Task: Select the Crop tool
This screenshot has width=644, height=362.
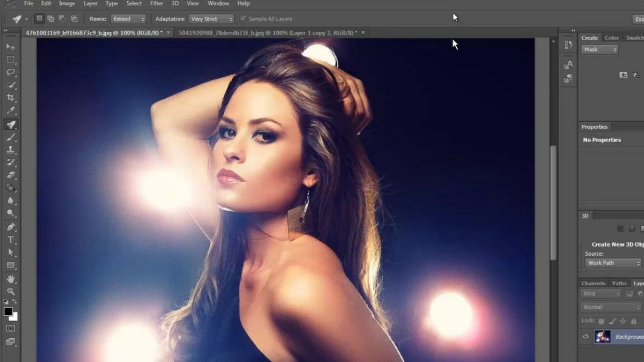Action: click(x=11, y=98)
